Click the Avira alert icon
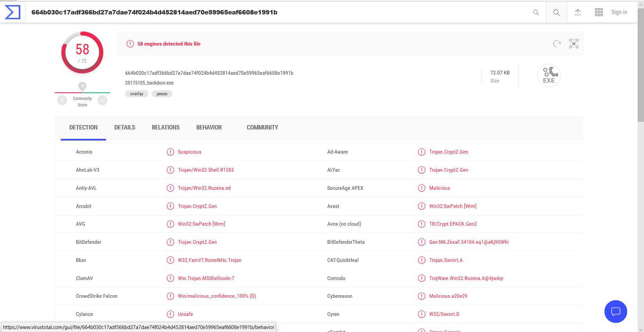 click(x=422, y=224)
